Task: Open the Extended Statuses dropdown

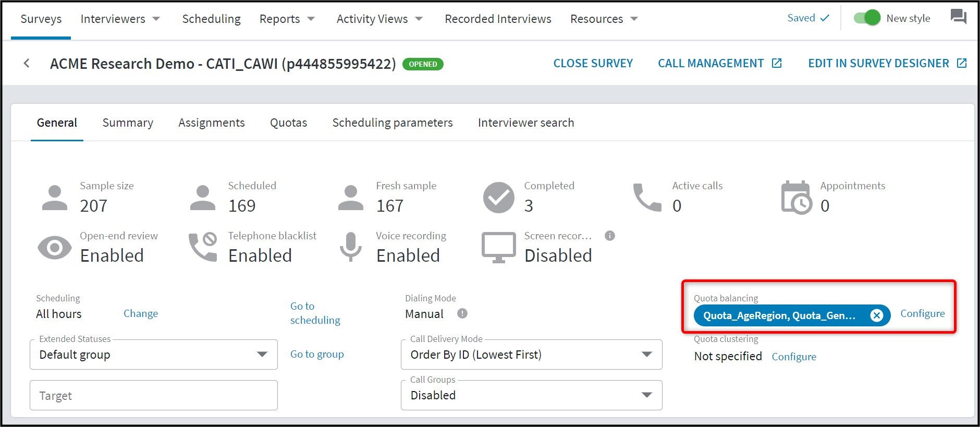Action: point(154,355)
